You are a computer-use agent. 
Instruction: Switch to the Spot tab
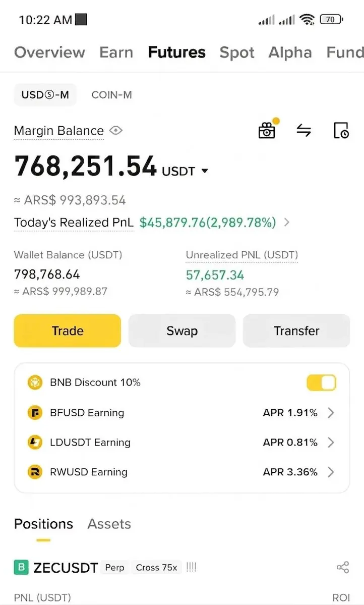[x=237, y=52]
